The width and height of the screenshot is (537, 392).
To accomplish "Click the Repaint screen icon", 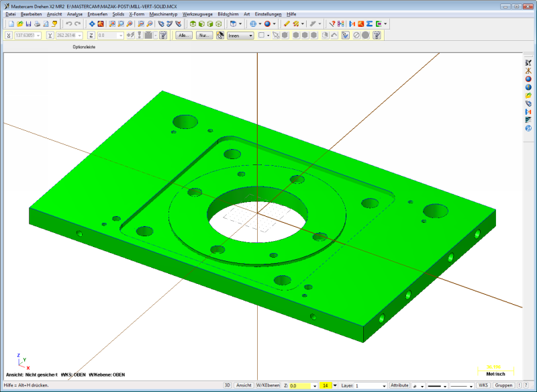I will [100, 24].
